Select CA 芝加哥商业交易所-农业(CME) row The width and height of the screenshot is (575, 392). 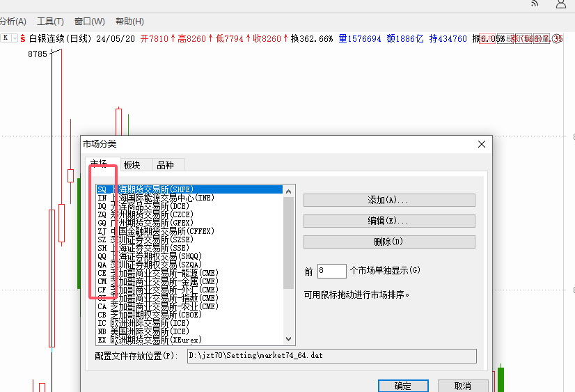click(x=189, y=306)
